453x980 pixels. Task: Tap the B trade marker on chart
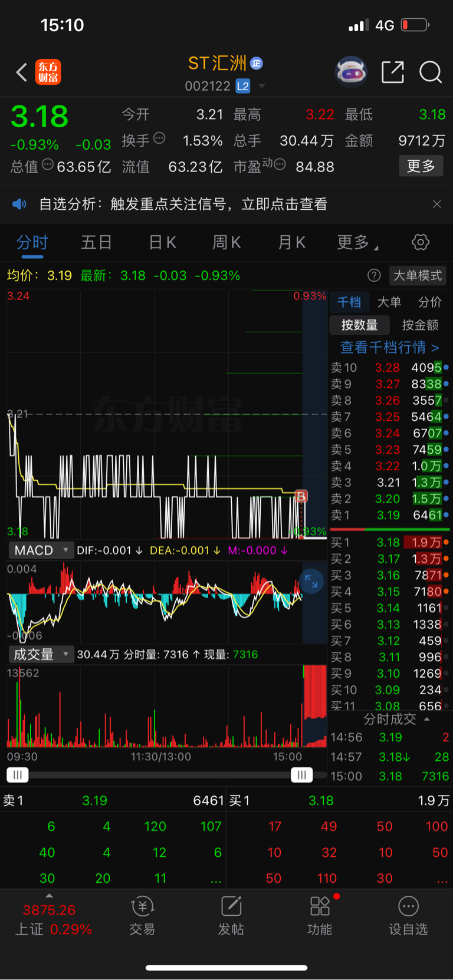tap(301, 496)
